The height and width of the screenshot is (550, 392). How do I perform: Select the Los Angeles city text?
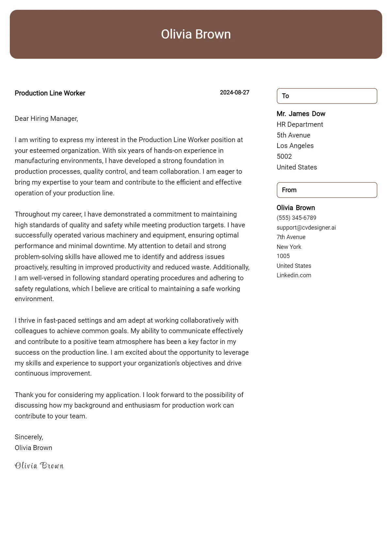(295, 146)
